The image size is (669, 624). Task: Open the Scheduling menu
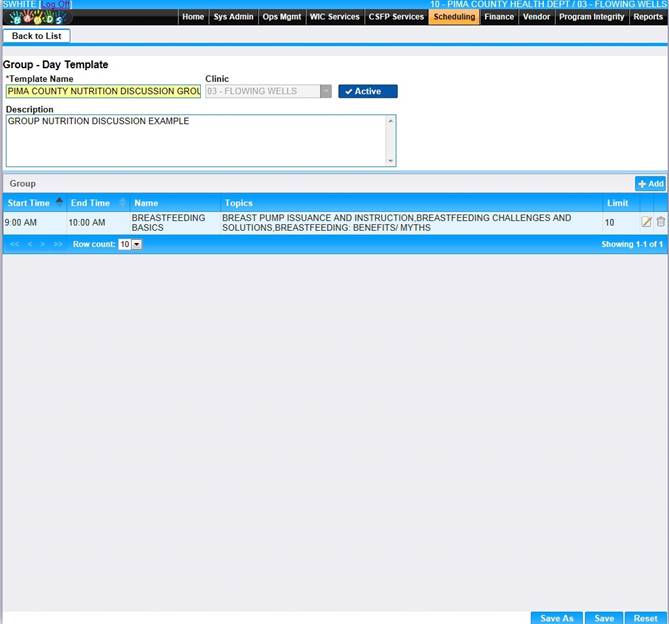454,17
